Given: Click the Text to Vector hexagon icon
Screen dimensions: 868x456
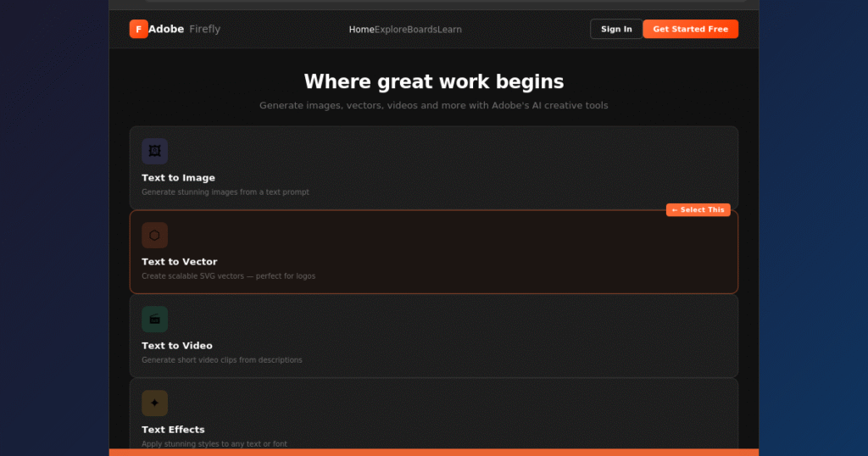Looking at the screenshot, I should [x=154, y=235].
